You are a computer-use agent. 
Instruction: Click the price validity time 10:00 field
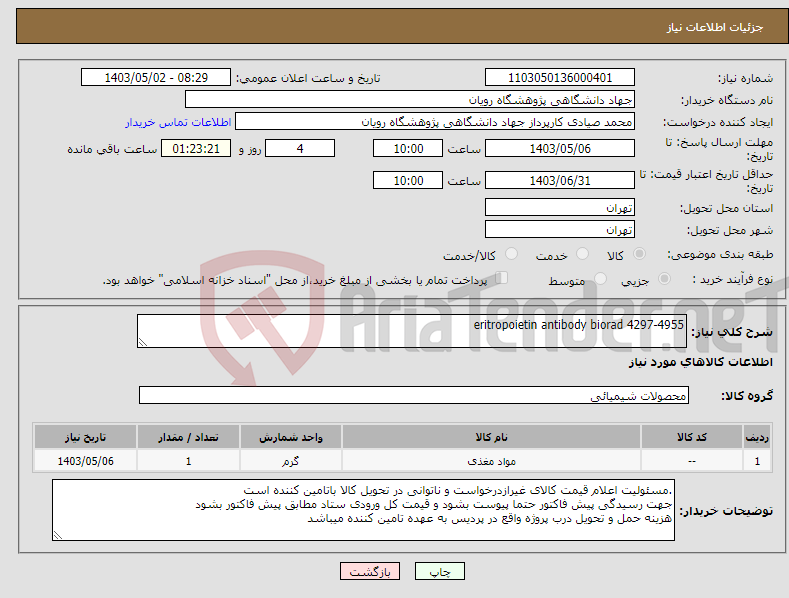tap(408, 180)
